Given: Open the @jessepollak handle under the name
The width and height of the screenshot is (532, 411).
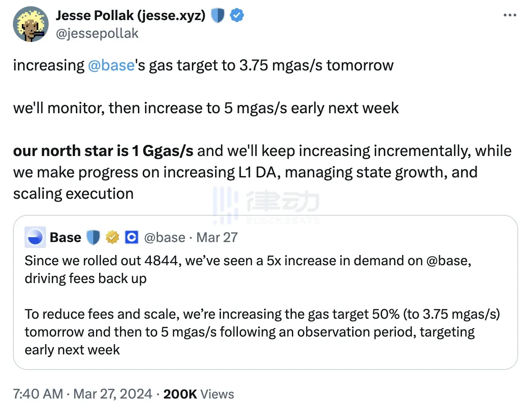Looking at the screenshot, I should pos(97,33).
